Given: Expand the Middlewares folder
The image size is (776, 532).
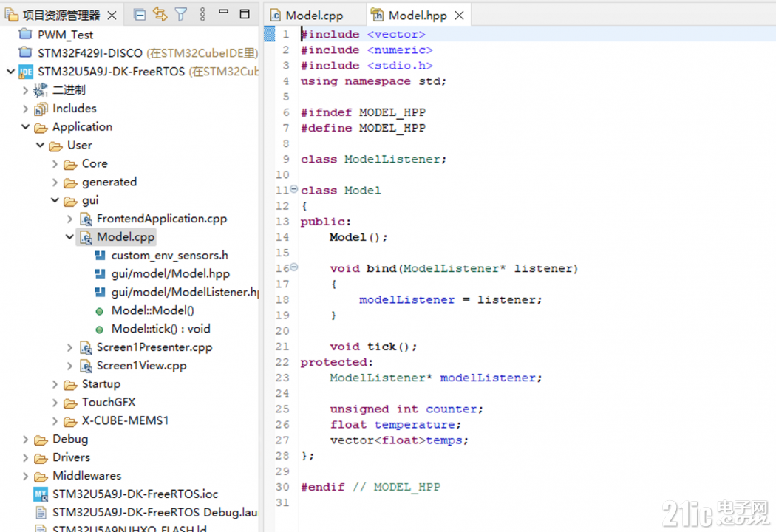Looking at the screenshot, I should click(25, 476).
